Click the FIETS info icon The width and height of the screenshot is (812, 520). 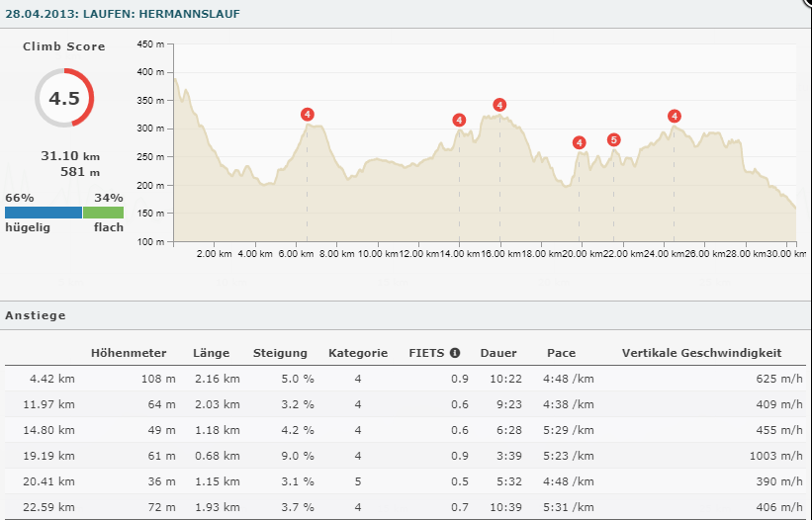pos(454,353)
